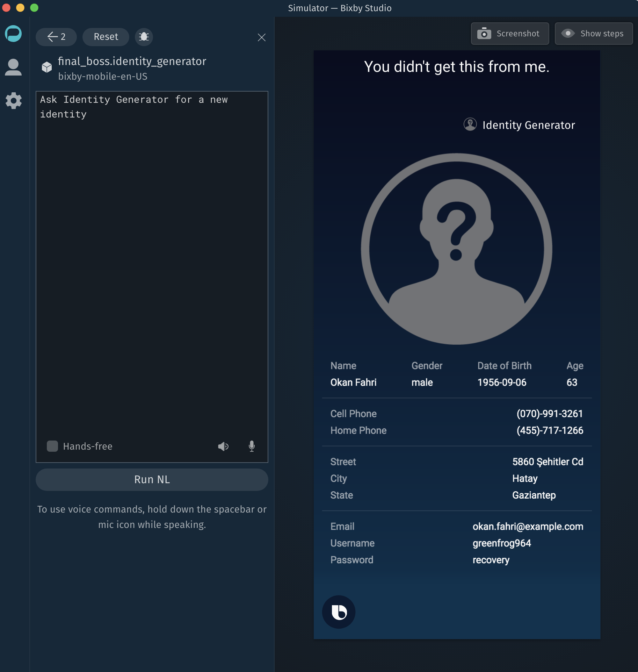The height and width of the screenshot is (672, 638).
Task: Open the settings gear in sidebar
Action: click(13, 101)
